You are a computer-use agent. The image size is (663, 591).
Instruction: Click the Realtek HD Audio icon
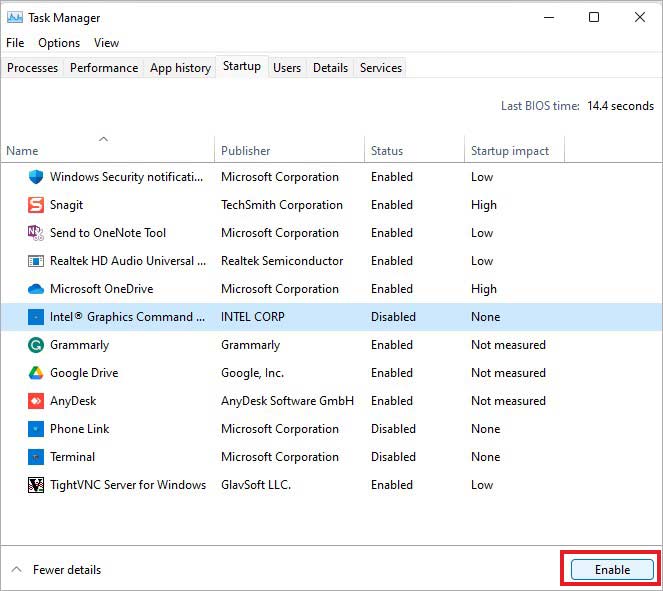point(36,261)
